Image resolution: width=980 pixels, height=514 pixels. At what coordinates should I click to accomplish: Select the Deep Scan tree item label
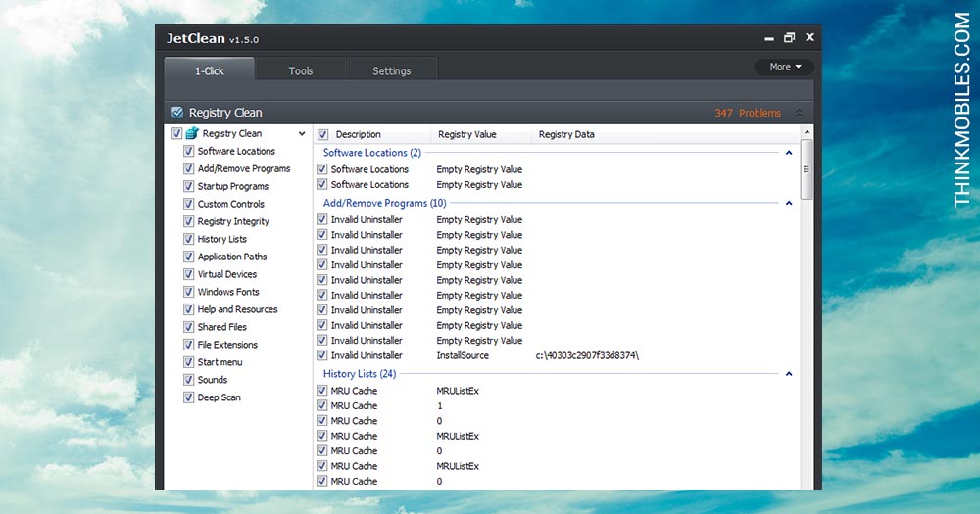(x=219, y=397)
